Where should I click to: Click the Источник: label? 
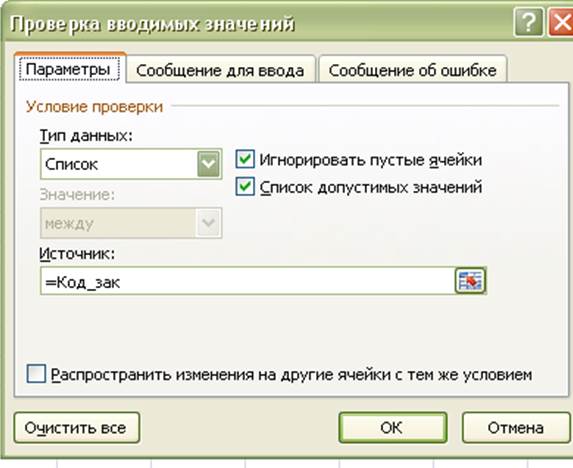pyautogui.click(x=77, y=253)
